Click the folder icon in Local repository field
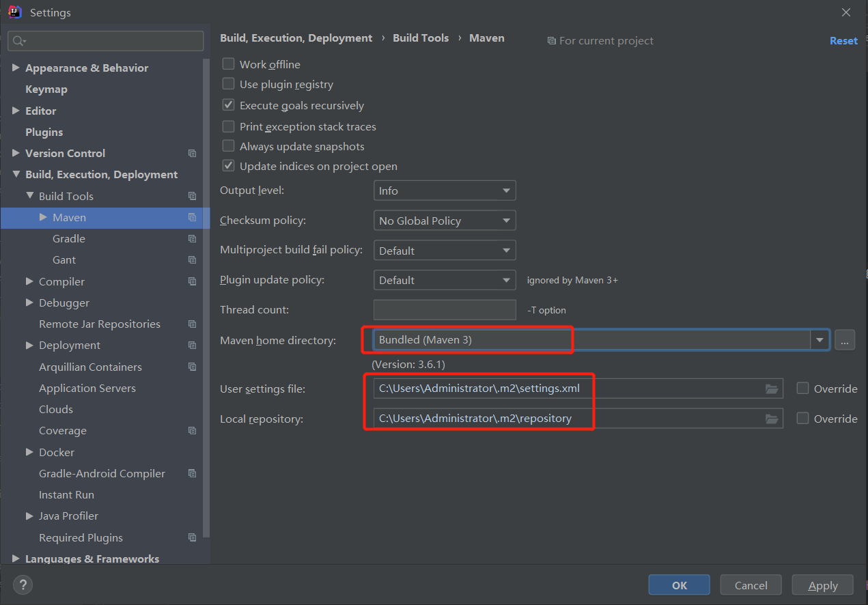This screenshot has width=868, height=605. pos(772,419)
